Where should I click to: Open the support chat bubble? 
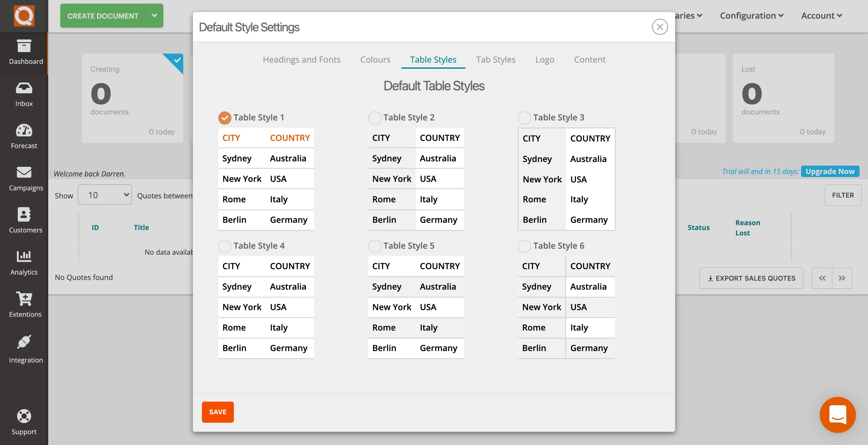click(837, 415)
